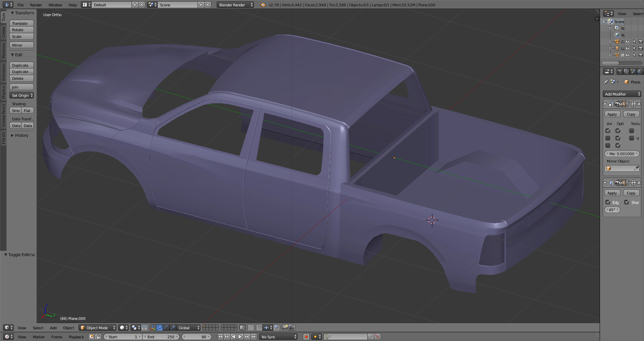This screenshot has width=644, height=341.
Task: Open the Help menu
Action: click(x=72, y=5)
